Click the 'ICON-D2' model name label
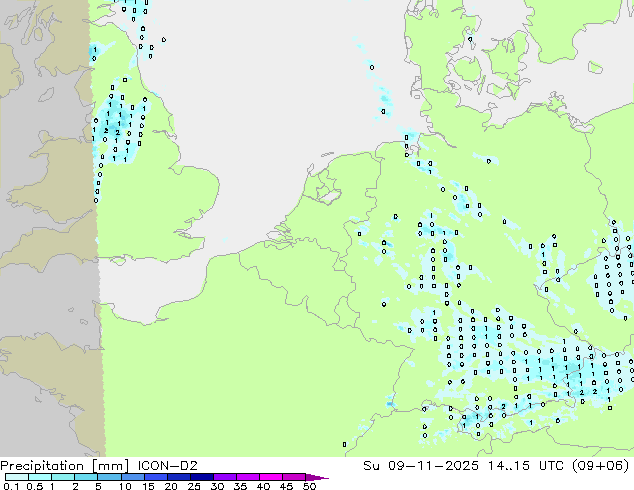The width and height of the screenshot is (634, 490). pyautogui.click(x=167, y=466)
